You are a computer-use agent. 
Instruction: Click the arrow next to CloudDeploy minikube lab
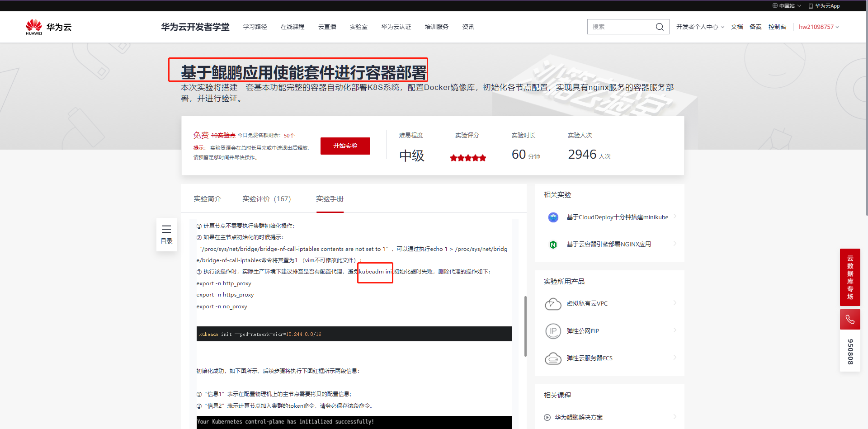(x=675, y=217)
